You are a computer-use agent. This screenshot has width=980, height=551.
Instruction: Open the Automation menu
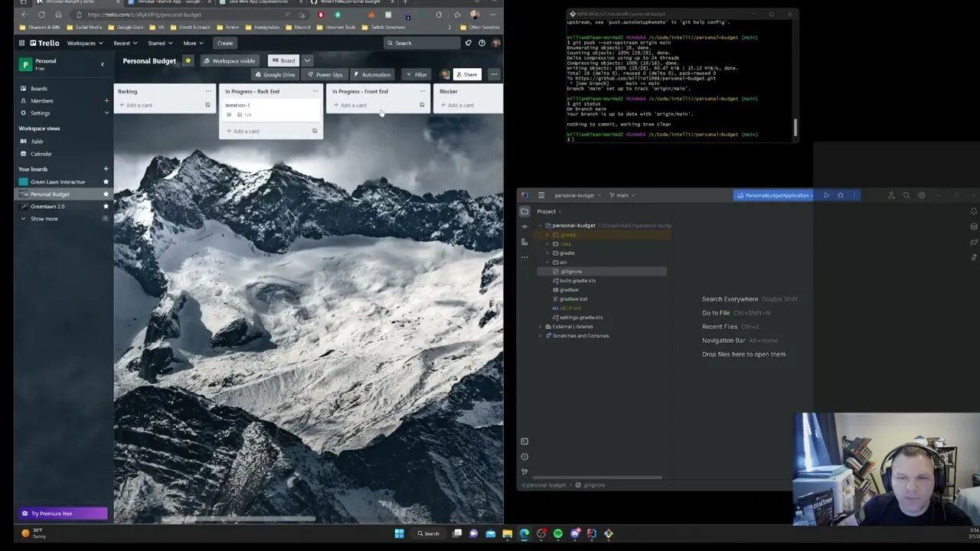click(372, 74)
